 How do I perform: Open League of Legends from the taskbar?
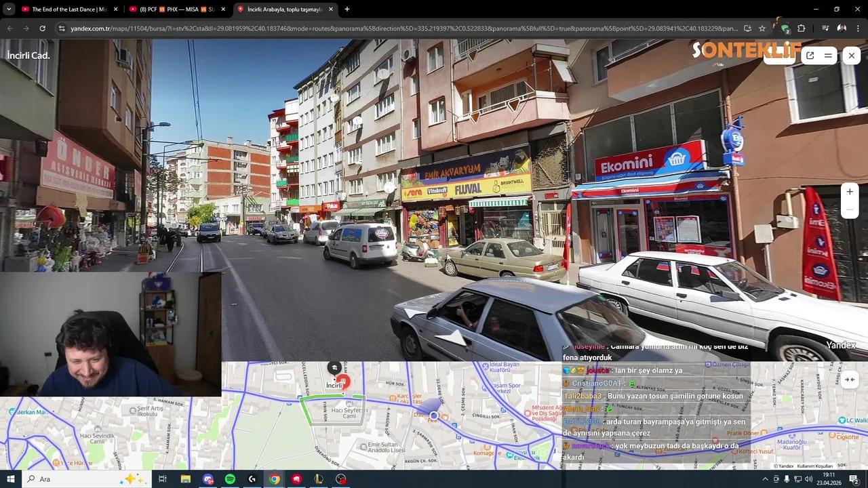pyautogui.click(x=319, y=479)
